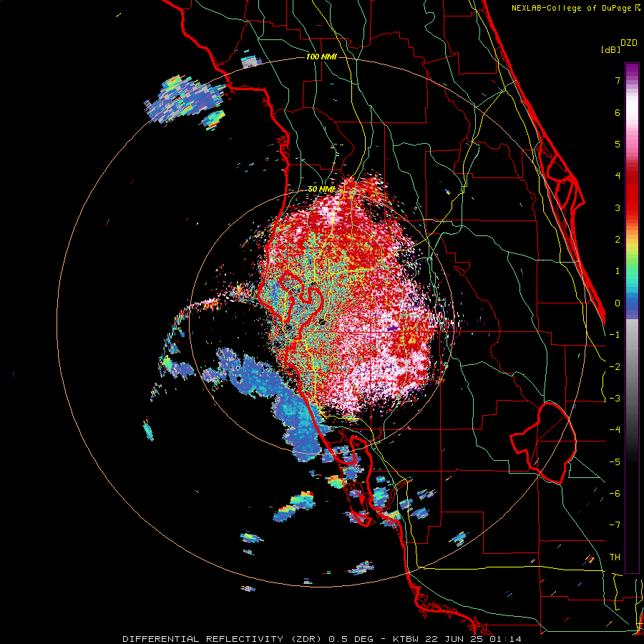Click the 1 value on the color scale
Image resolution: width=644 pixels, height=644 pixels.
tap(618, 271)
